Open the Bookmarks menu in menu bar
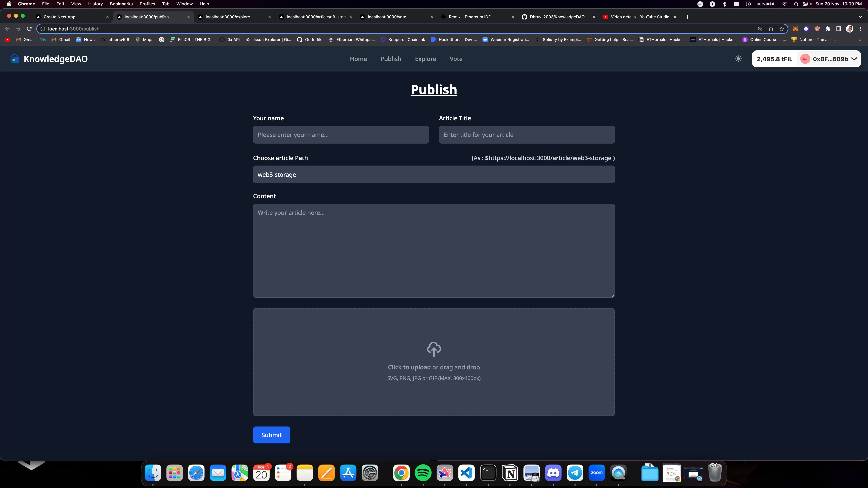Viewport: 868px width, 488px height. [x=121, y=4]
